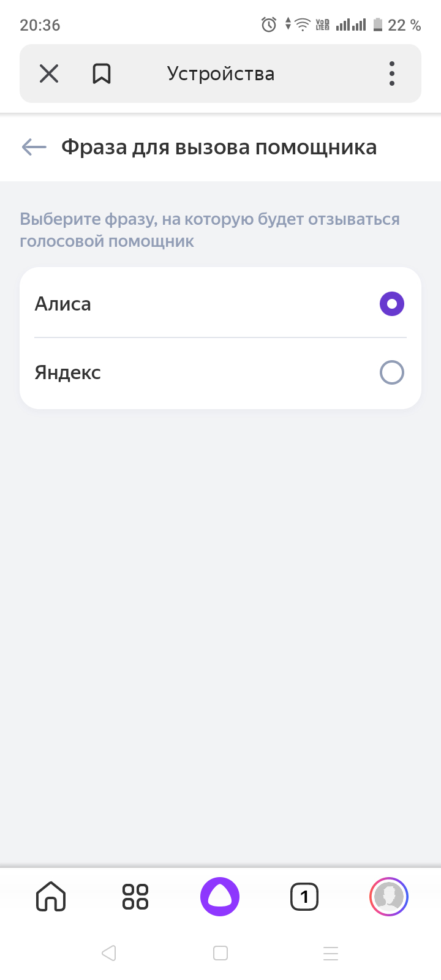Open the Home tab in bottom bar
Viewport: 441px width, 980px height.
51,897
